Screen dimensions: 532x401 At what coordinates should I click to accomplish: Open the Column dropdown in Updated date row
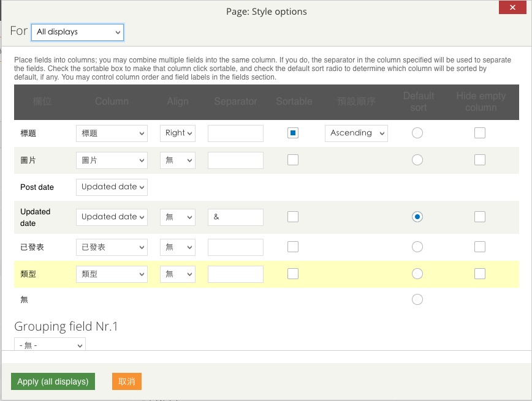(112, 217)
